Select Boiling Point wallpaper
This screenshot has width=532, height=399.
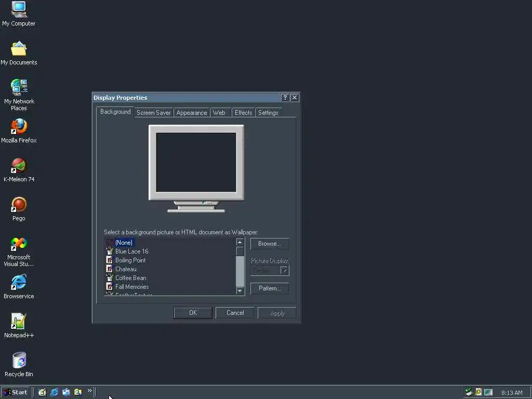(x=130, y=260)
